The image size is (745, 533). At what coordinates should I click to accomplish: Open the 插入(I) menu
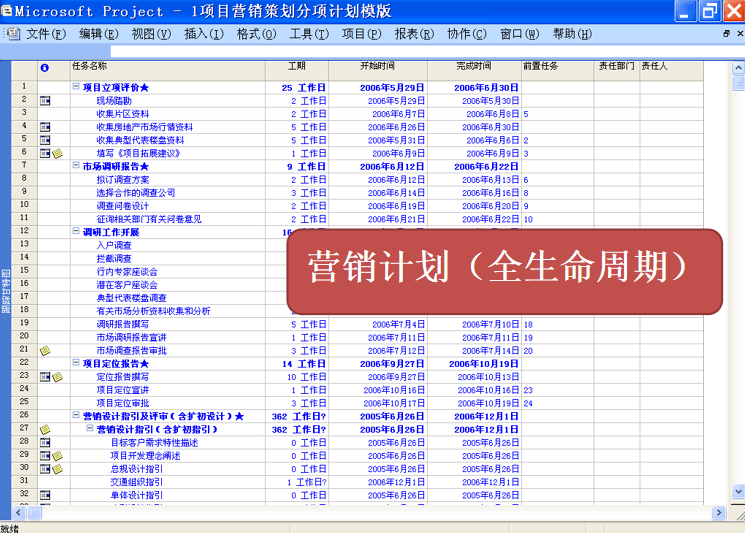[x=204, y=34]
